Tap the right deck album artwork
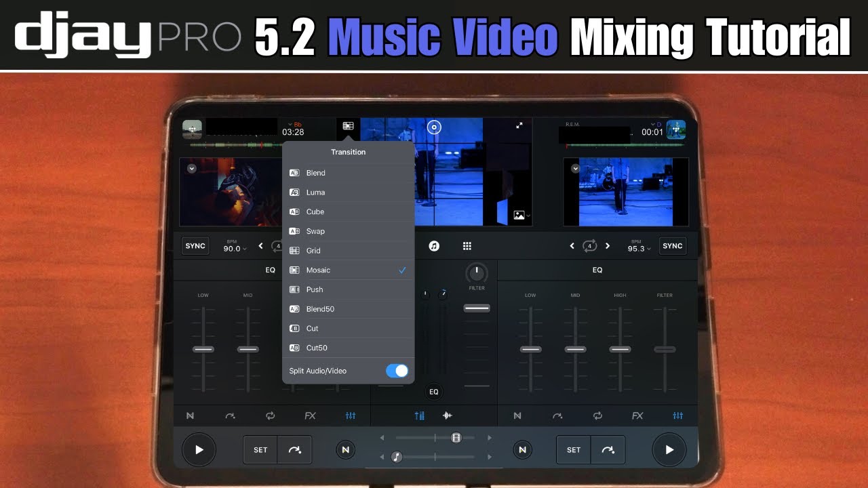The width and height of the screenshot is (868, 488). click(x=676, y=129)
